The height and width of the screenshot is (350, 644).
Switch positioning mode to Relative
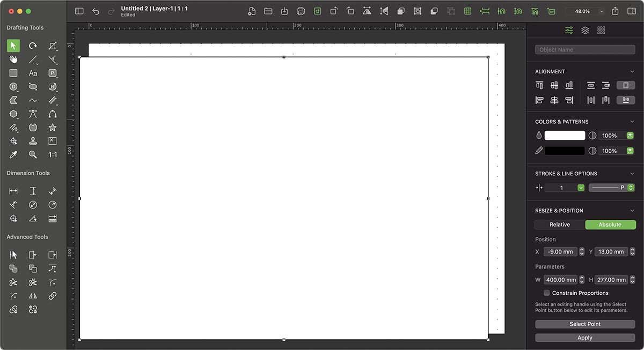pyautogui.click(x=559, y=224)
